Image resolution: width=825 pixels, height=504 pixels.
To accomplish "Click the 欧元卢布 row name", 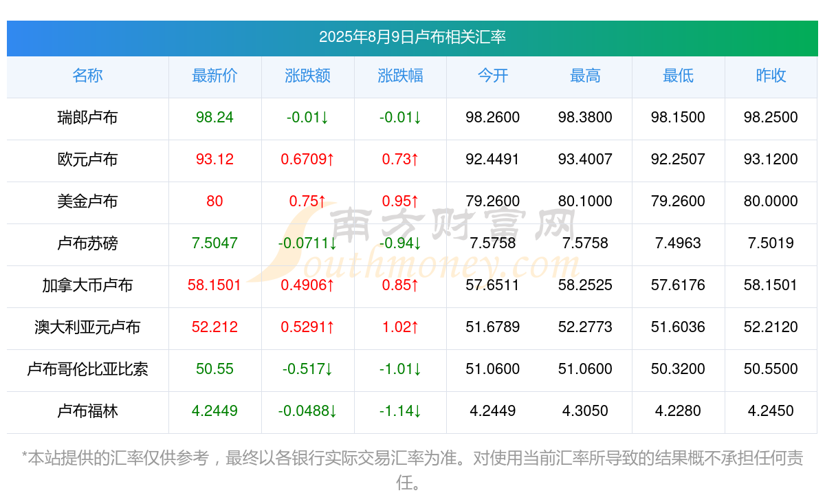I will 87,160.
